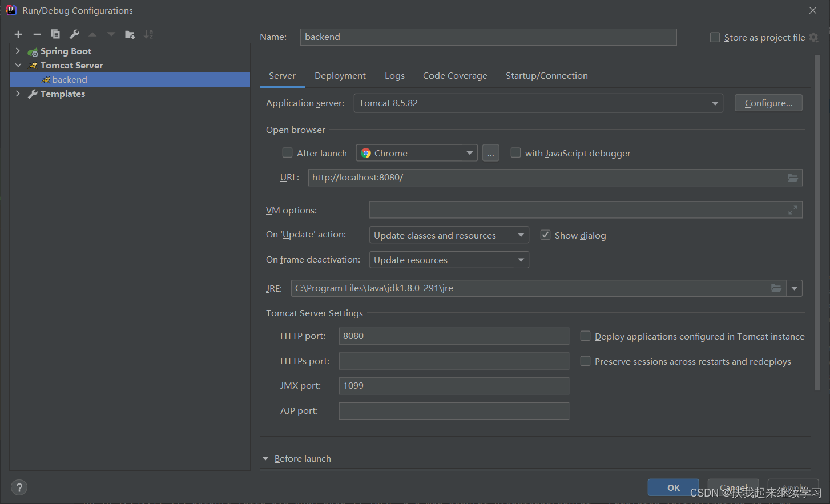The image size is (830, 504).
Task: Click Configure... button
Action: [x=768, y=103]
